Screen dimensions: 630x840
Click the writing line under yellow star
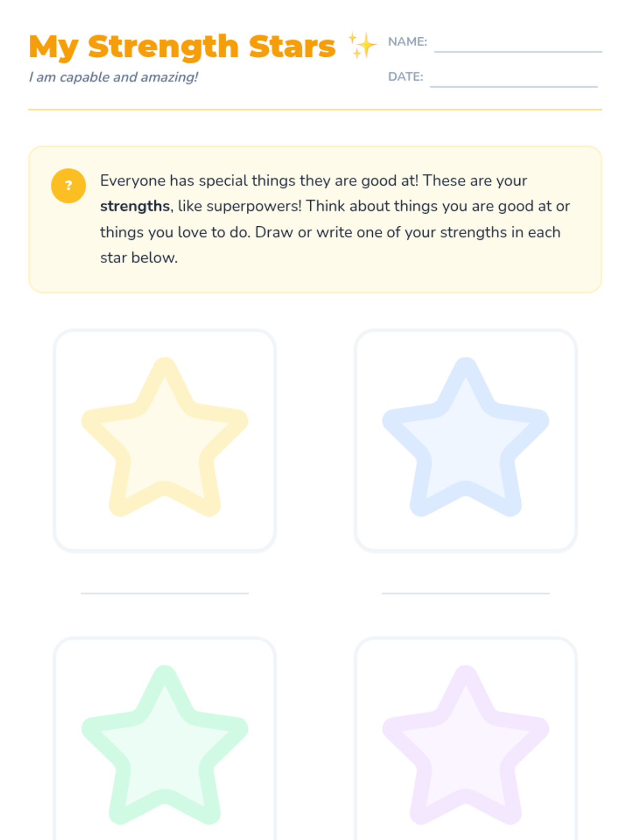tap(165, 593)
